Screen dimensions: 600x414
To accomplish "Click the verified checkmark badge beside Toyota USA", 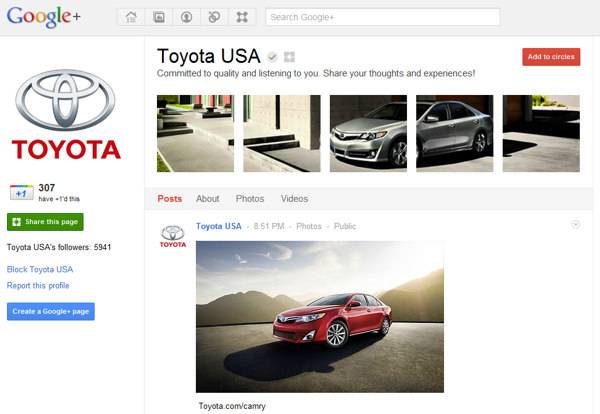I will tap(272, 57).
